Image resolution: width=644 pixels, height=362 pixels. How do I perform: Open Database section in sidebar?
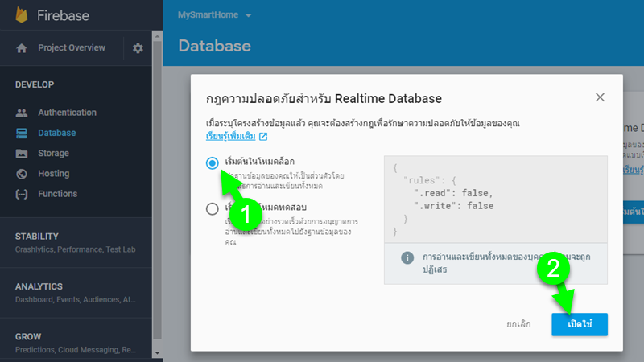pos(56,133)
